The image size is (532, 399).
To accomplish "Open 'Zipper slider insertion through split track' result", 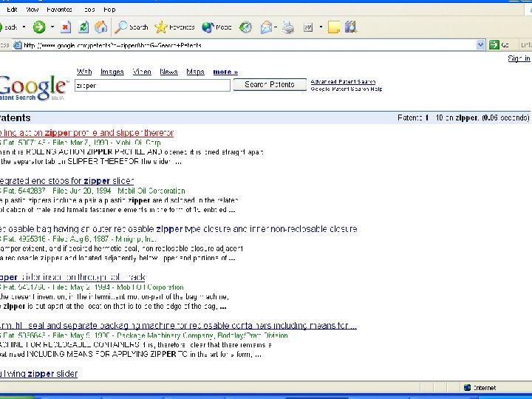I will pyautogui.click(x=72, y=277).
